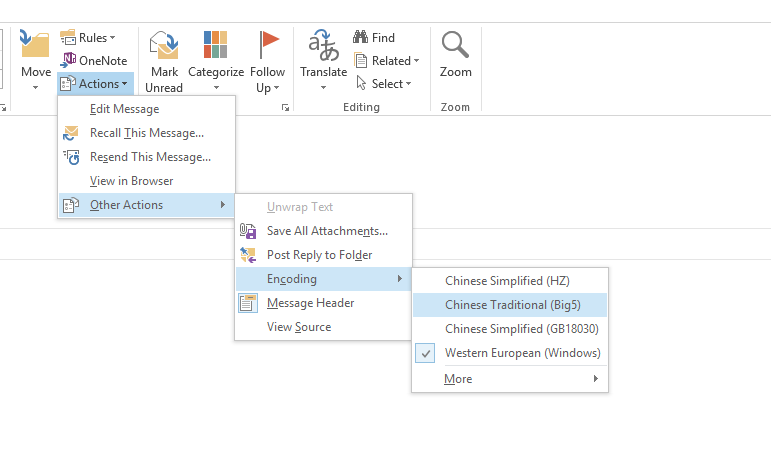
Task: Open the Actions dropdown button
Action: pyautogui.click(x=94, y=84)
